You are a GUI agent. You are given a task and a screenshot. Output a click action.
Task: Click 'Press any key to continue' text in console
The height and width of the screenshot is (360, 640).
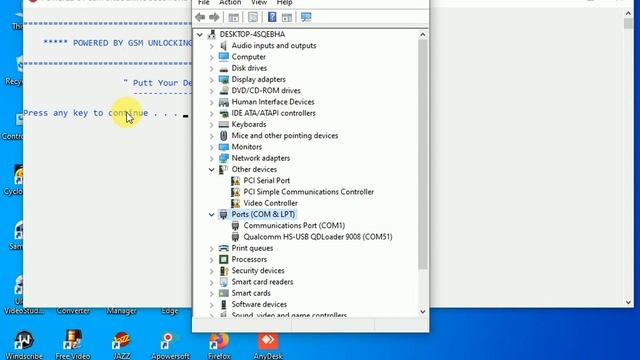pyautogui.click(x=86, y=113)
